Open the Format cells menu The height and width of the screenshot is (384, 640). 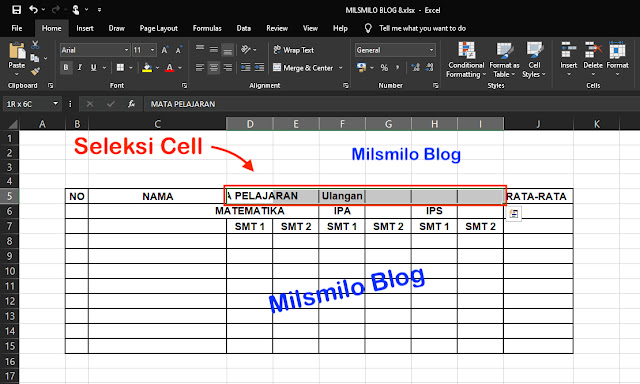point(617,59)
